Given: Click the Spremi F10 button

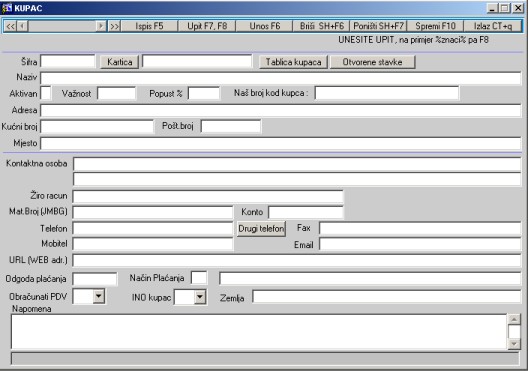Looking at the screenshot, I should [x=435, y=26].
